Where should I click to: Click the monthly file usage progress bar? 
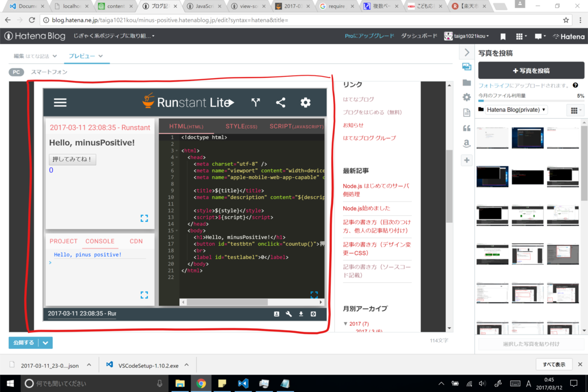click(531, 101)
